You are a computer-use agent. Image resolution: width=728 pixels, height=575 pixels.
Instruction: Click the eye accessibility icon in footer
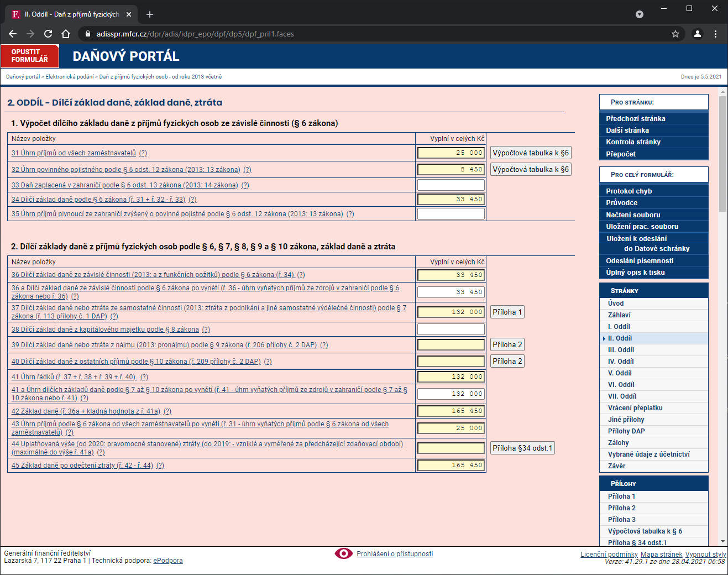point(343,553)
